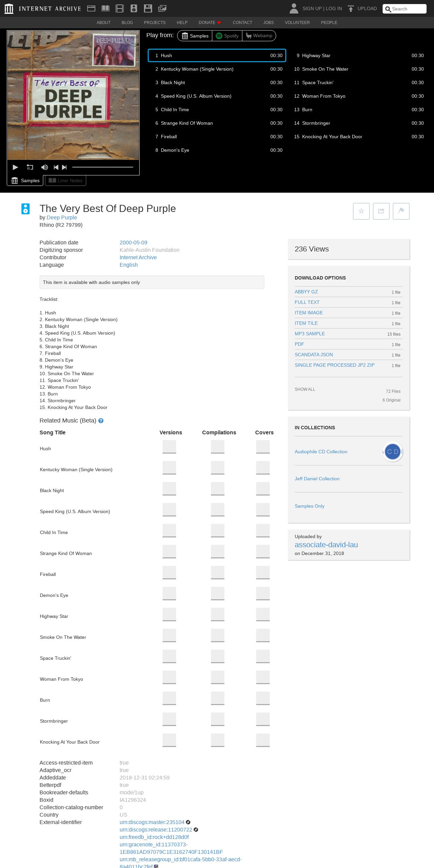Open the Audiophile CD Collection link
434x868 pixels.
[321, 452]
